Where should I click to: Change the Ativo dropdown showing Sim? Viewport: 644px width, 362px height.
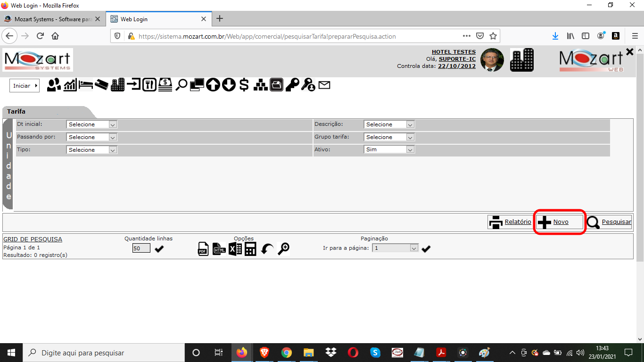point(389,149)
